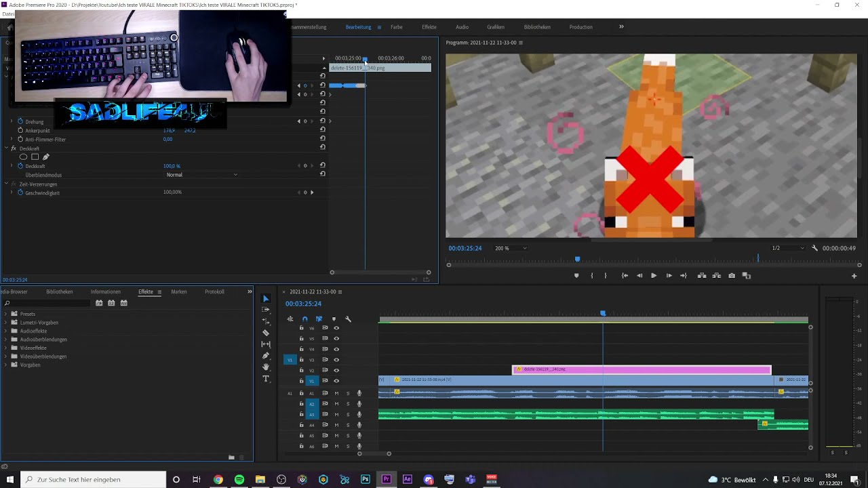
Task: Select the Razor tool
Action: [x=266, y=333]
